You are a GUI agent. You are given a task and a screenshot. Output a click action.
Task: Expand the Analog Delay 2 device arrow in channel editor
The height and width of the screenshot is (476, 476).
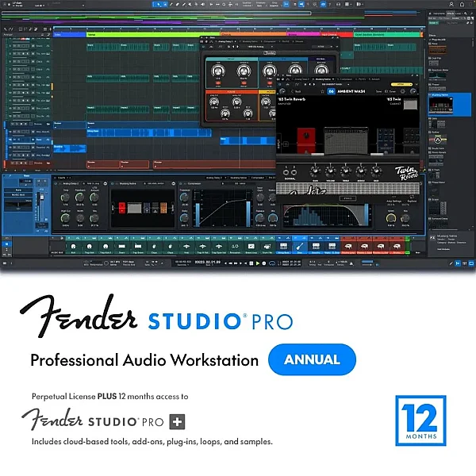pos(106,184)
